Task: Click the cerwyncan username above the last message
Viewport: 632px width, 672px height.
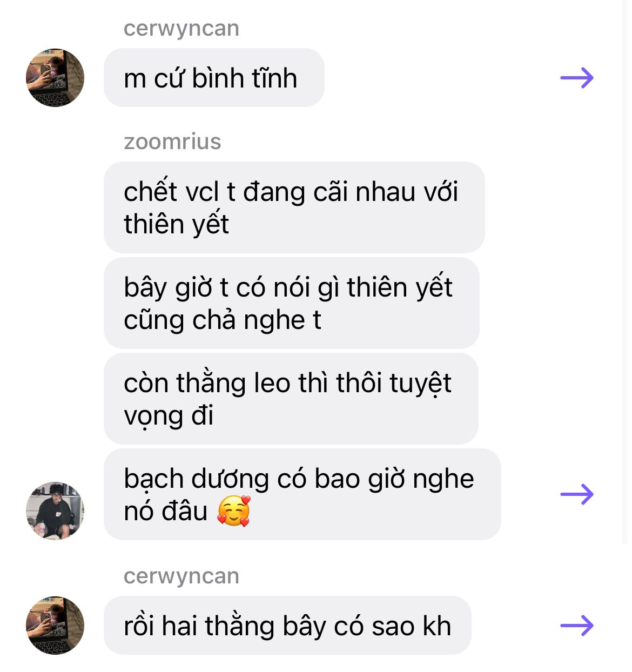Action: (x=181, y=576)
